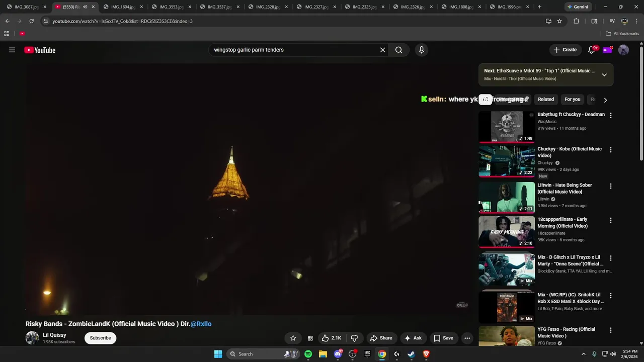Open the YFG Fatso Racing title

coord(566,332)
